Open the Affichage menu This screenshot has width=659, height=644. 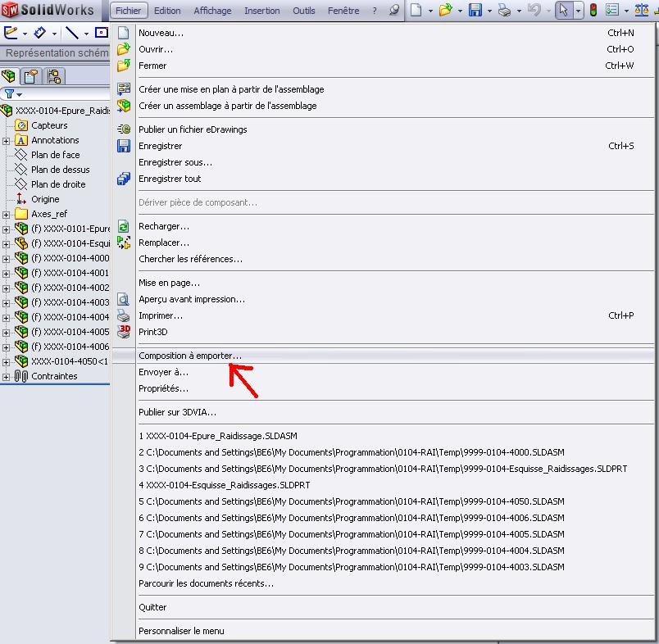212,11
